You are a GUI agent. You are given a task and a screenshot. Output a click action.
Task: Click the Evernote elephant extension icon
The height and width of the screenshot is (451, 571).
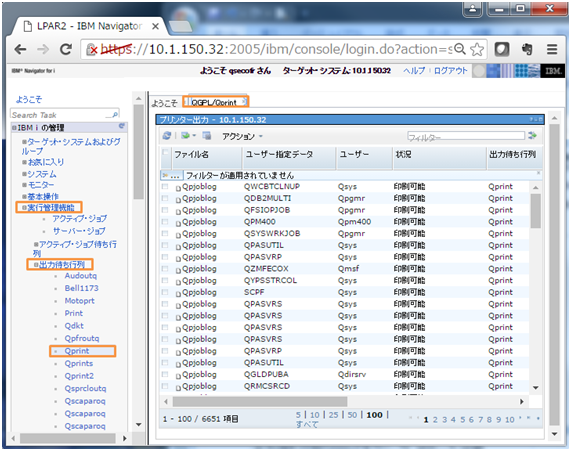527,49
